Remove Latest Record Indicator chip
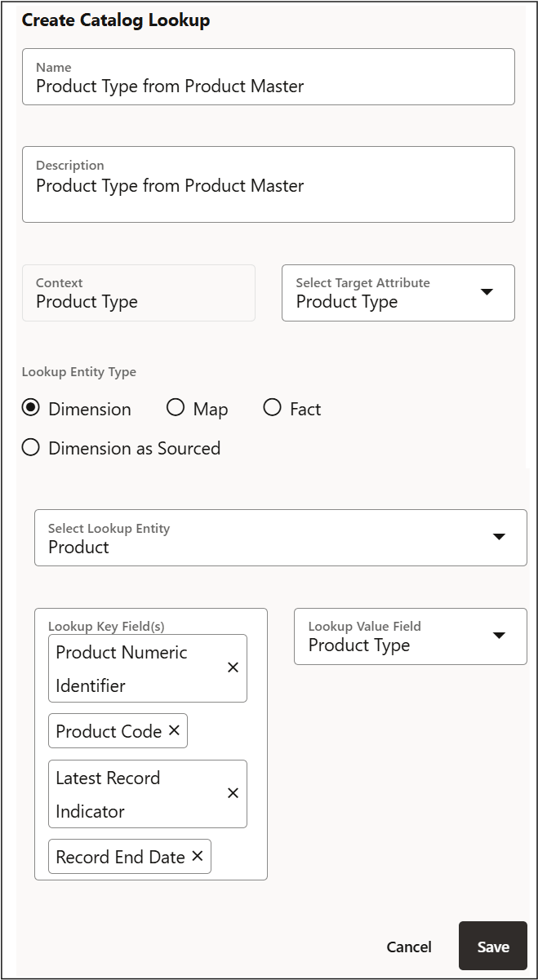Image resolution: width=538 pixels, height=980 pixels. pyautogui.click(x=233, y=793)
